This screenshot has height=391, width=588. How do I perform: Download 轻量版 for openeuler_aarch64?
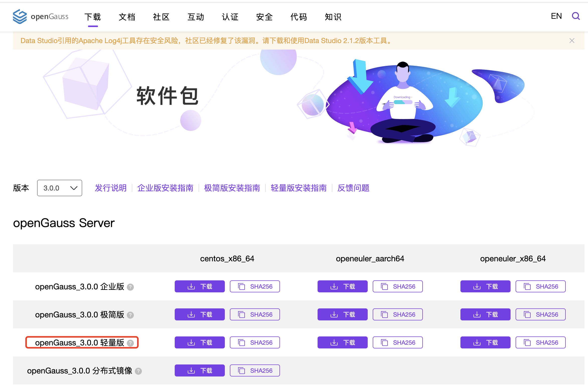coord(343,342)
